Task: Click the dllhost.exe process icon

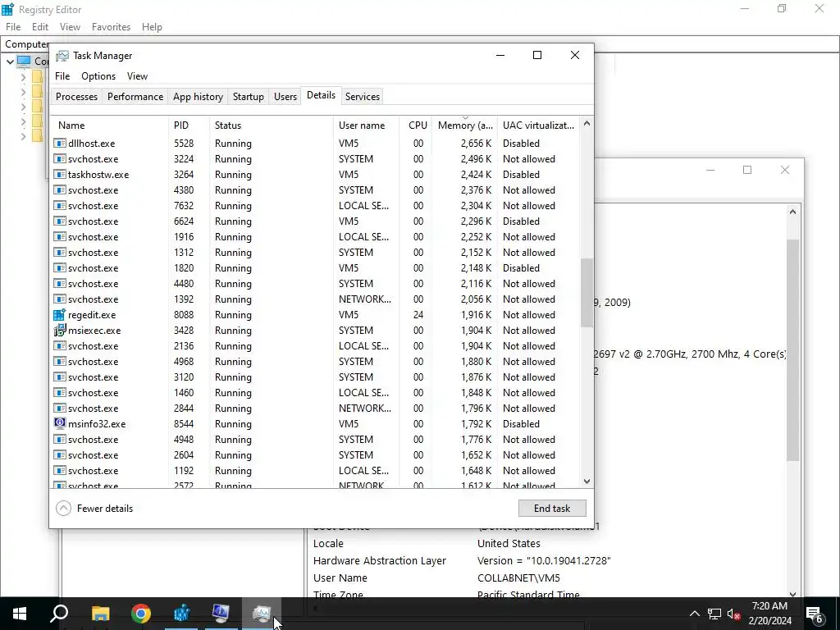Action: 59,143
